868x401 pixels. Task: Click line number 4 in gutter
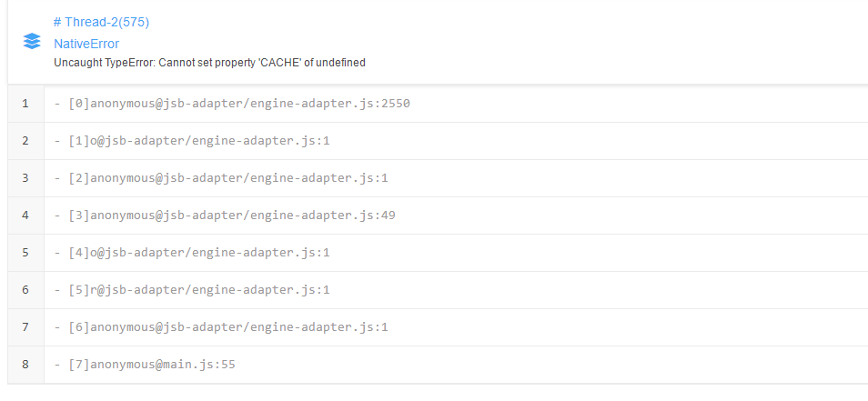point(25,216)
